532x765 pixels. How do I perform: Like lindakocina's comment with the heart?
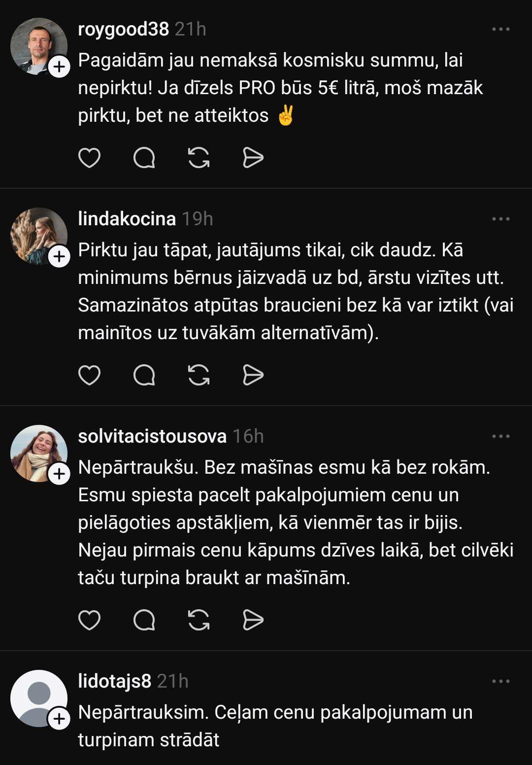[x=89, y=376]
